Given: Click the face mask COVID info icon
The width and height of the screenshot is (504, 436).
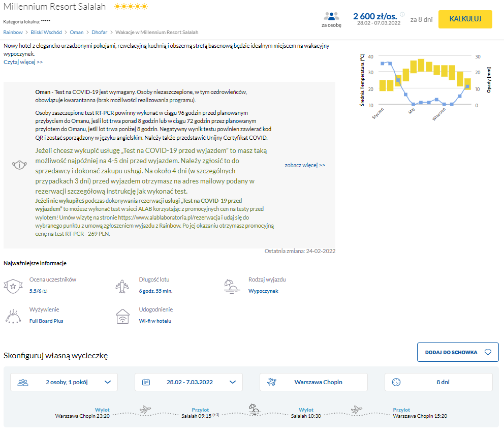Looking at the screenshot, I should (19, 165).
